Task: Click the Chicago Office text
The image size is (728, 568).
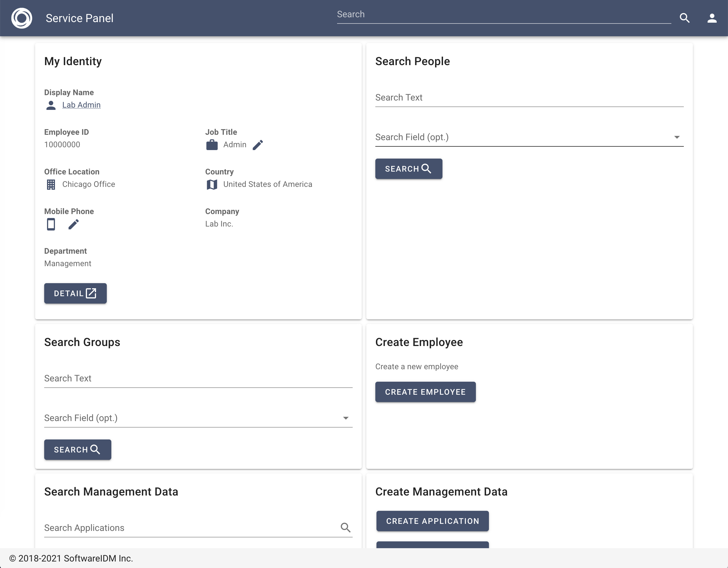Action: [89, 184]
